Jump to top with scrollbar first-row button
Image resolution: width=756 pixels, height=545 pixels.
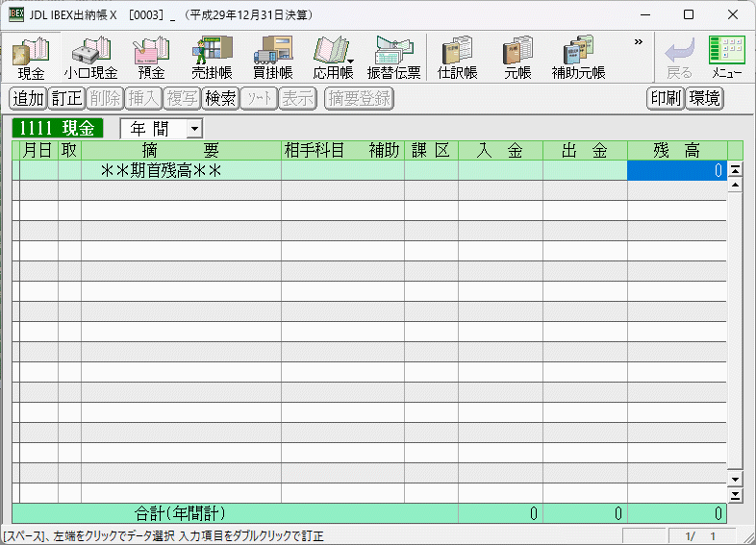(x=735, y=169)
